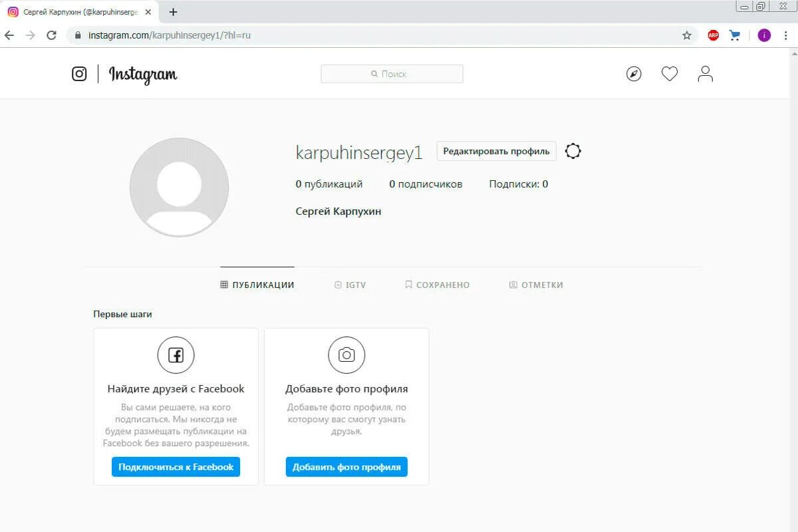Click the name Сергей Карпухин

(x=338, y=211)
